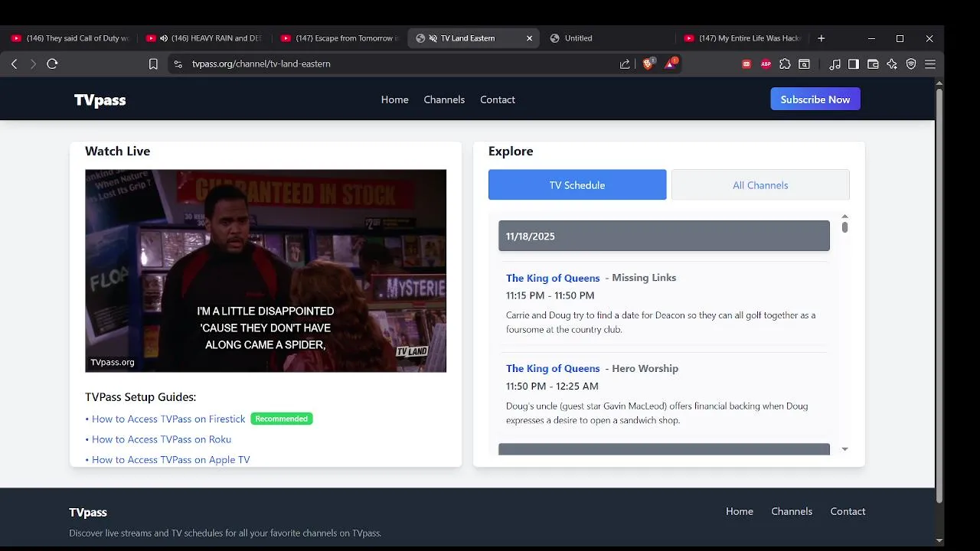Click the browser forward arrow
This screenshot has width=980, height=551.
point(33,64)
